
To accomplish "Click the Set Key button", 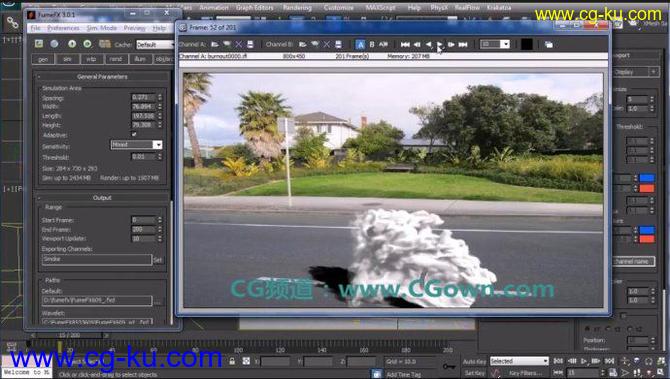I will tap(474, 373).
